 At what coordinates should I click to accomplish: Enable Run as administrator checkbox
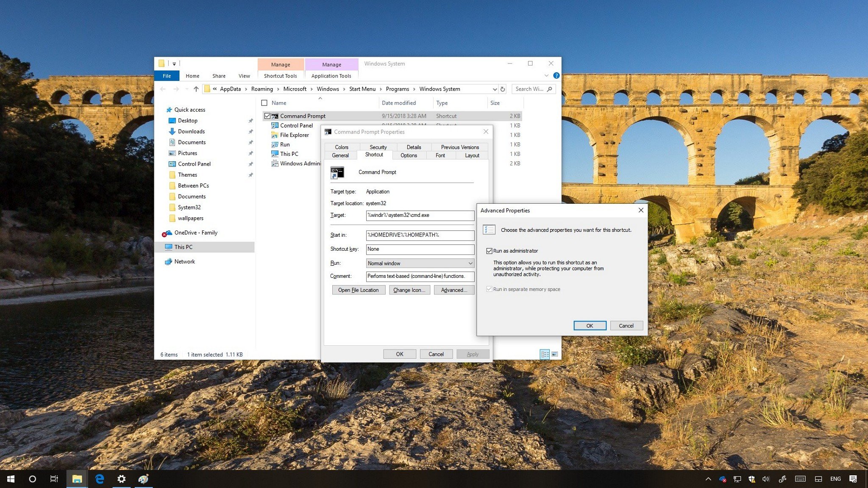[488, 250]
